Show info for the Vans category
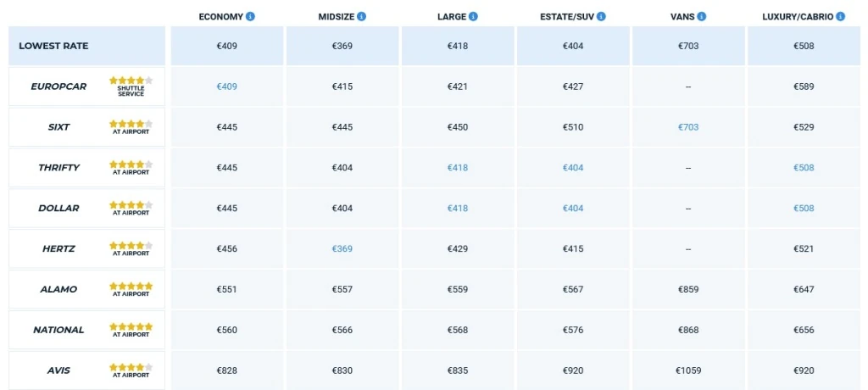The image size is (868, 390). 702,17
